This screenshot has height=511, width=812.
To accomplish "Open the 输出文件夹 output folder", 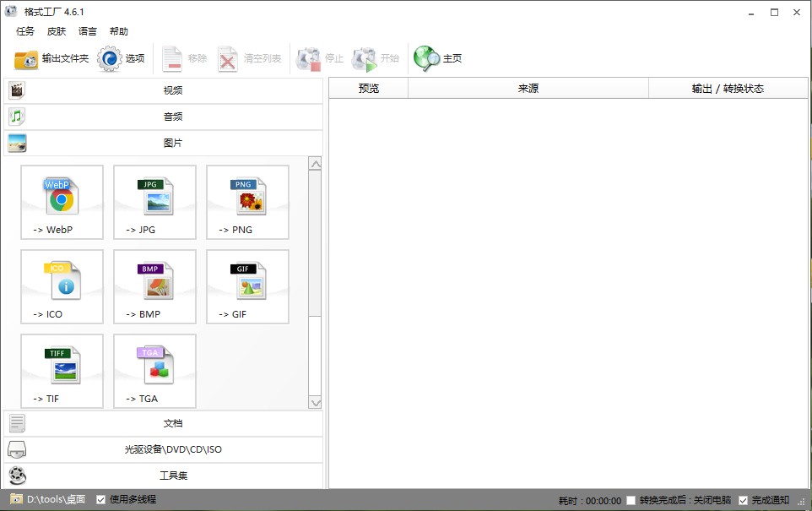I will coord(51,58).
